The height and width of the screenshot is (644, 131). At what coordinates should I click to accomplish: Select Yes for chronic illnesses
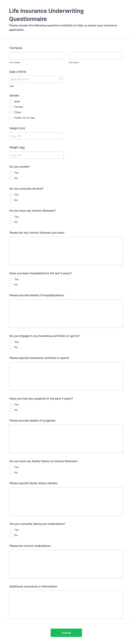tap(11, 217)
